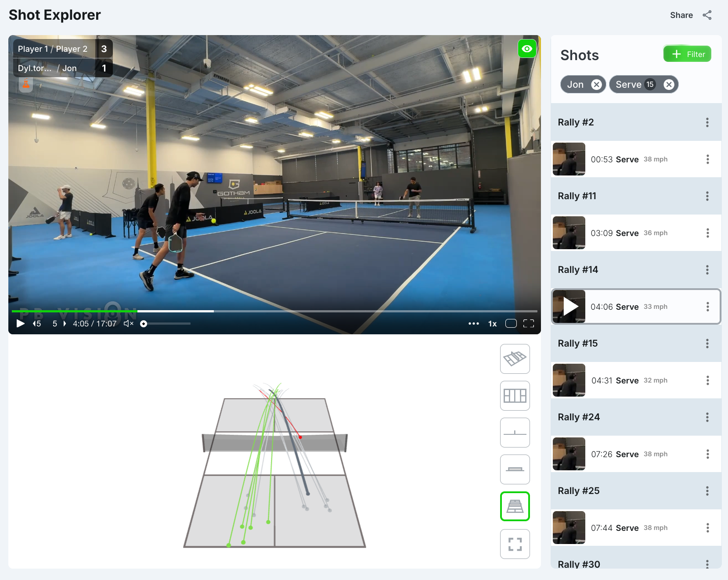Play the video with the play button
The image size is (728, 580).
20,323
